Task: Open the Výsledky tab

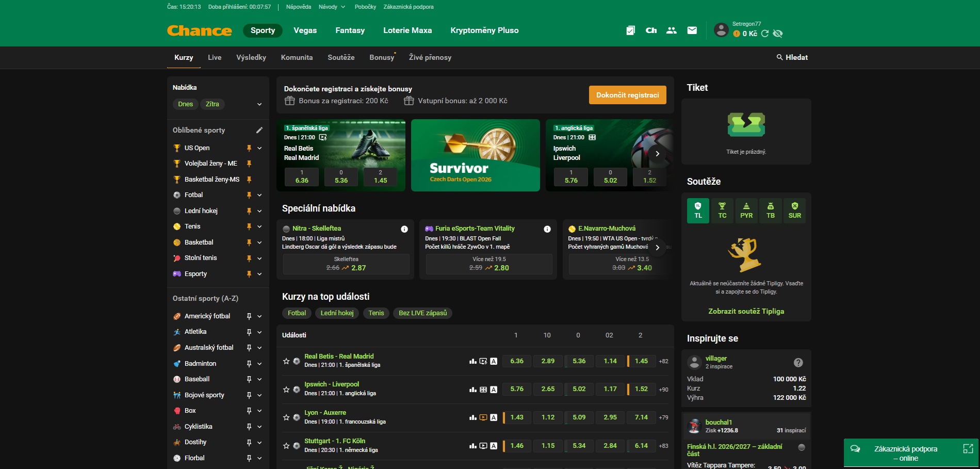Action: (251, 57)
